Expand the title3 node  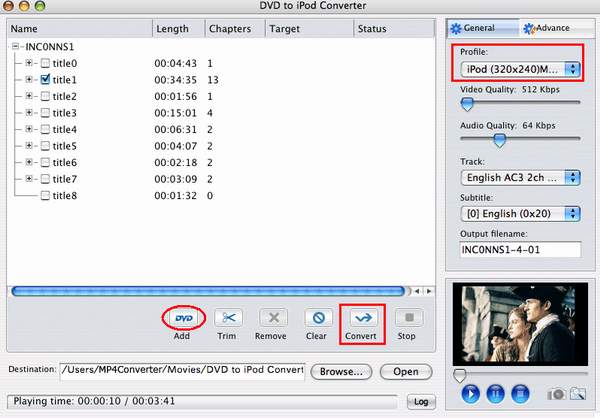(x=29, y=113)
